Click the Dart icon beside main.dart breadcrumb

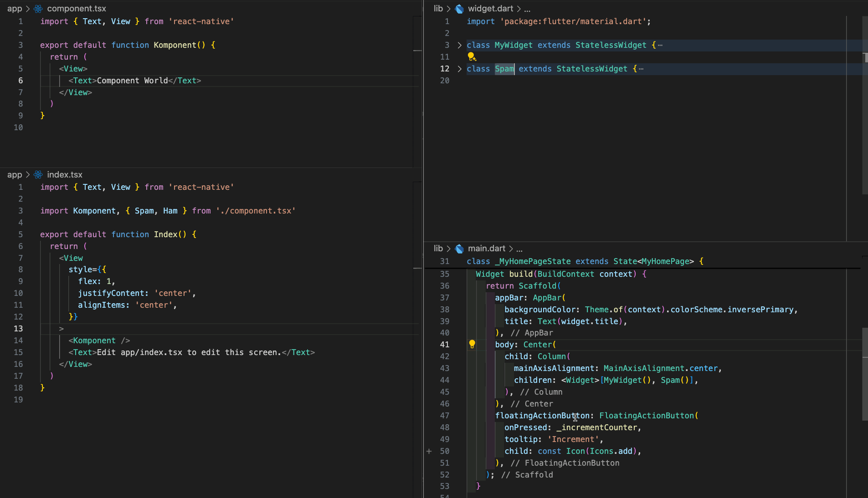tap(459, 249)
